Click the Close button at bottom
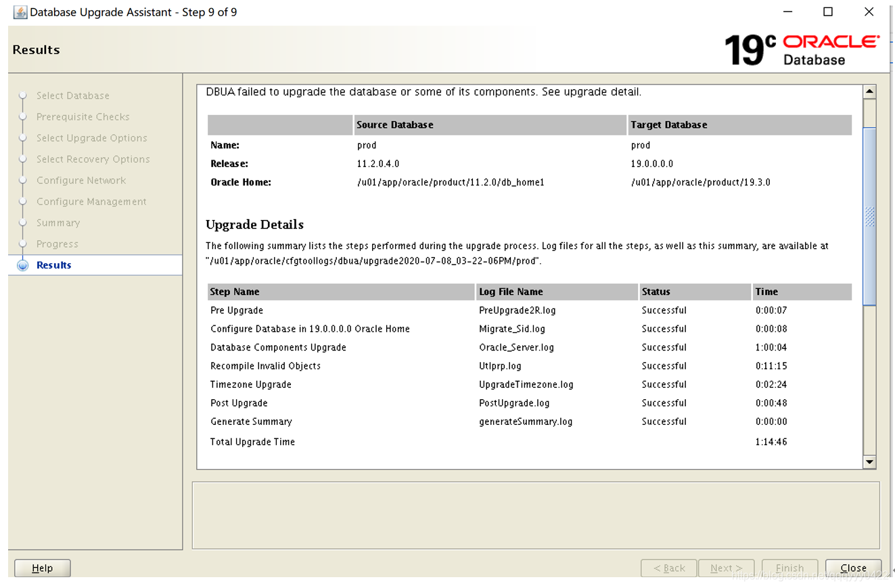The image size is (895, 588). [x=853, y=568]
